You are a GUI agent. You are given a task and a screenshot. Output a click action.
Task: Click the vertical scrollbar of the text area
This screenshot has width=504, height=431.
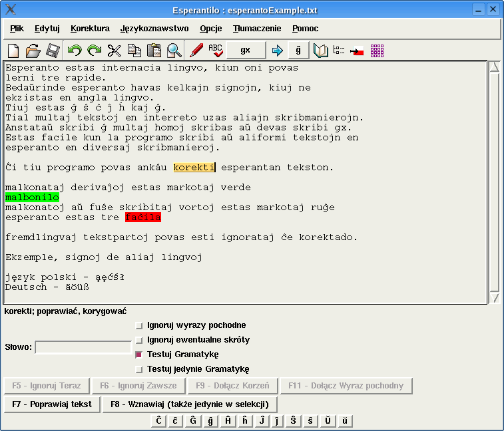coord(494,183)
